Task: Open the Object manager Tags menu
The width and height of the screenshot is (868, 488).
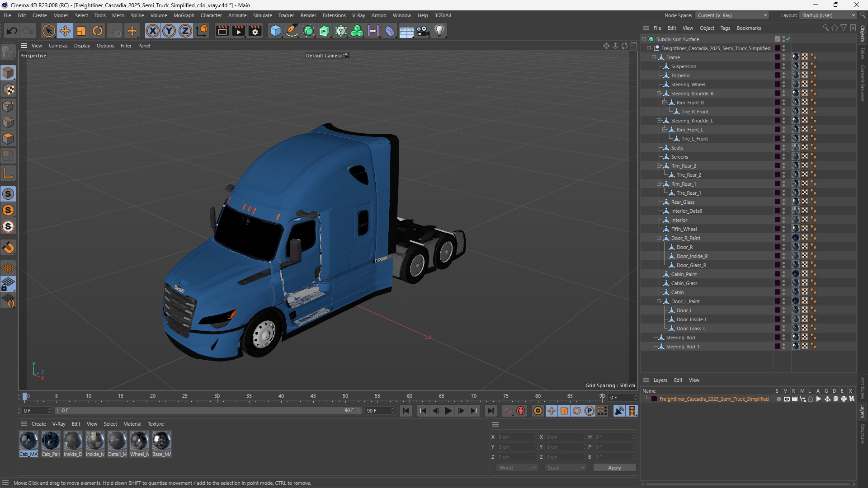Action: [x=725, y=28]
